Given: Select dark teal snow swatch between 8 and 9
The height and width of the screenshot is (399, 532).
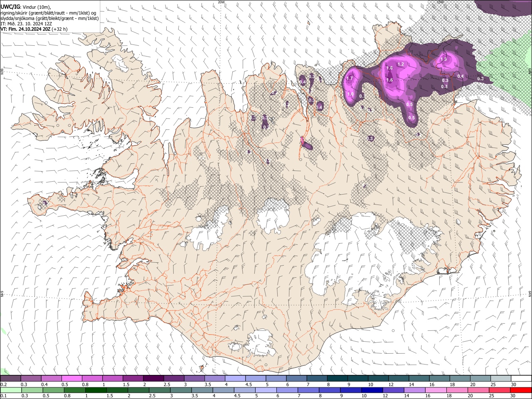Looking at the screenshot, I should (x=337, y=379).
